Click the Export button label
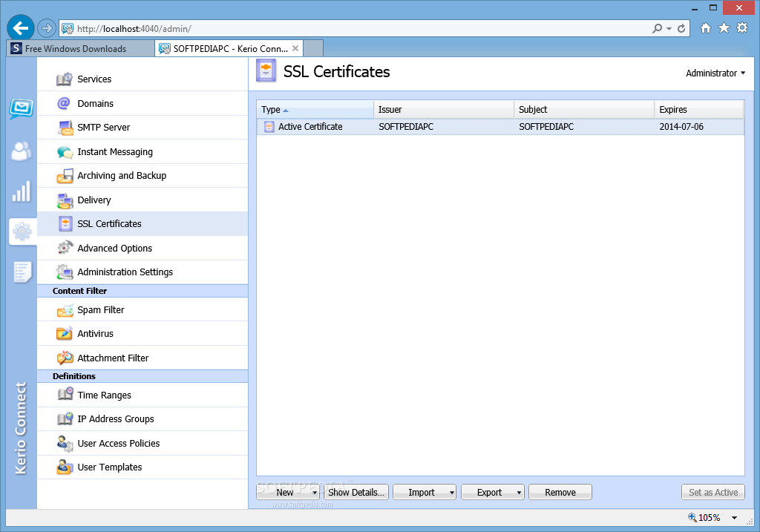760x532 pixels. pyautogui.click(x=489, y=492)
